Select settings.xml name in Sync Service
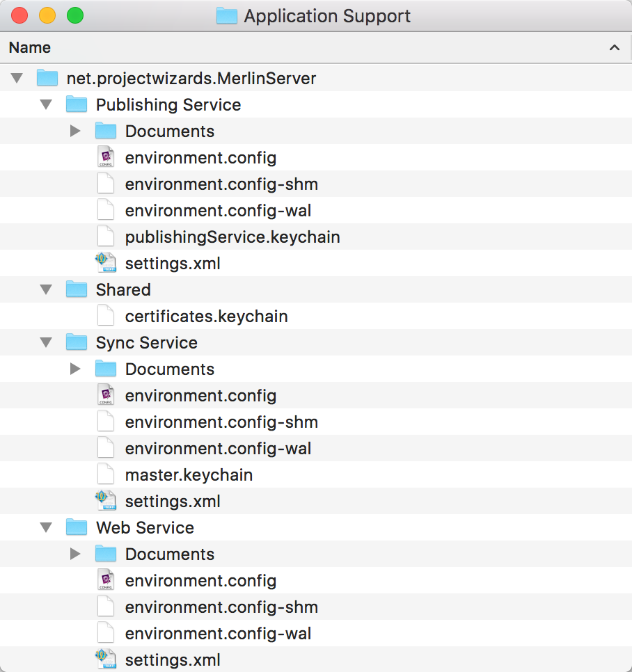This screenshot has width=632, height=672. (173, 502)
